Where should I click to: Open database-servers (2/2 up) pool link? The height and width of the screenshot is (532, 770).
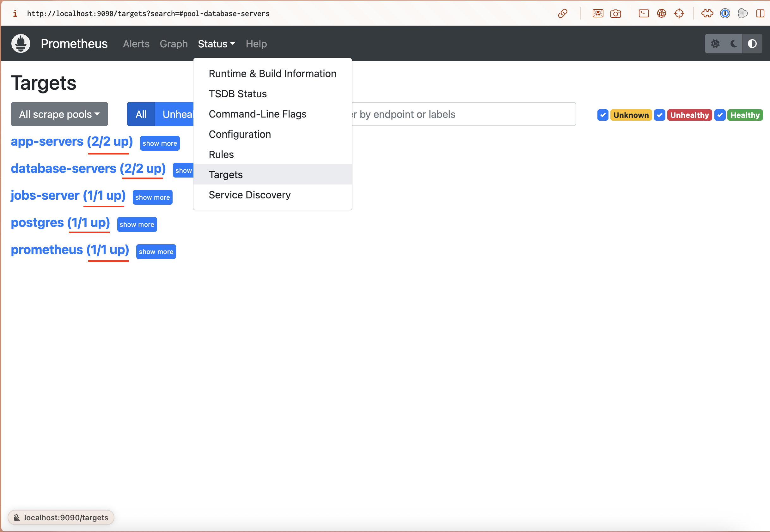point(89,169)
